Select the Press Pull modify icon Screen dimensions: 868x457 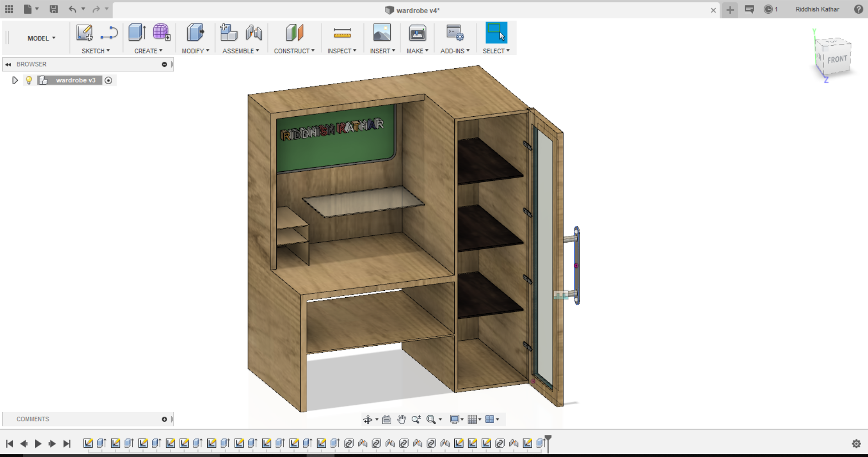tap(195, 33)
